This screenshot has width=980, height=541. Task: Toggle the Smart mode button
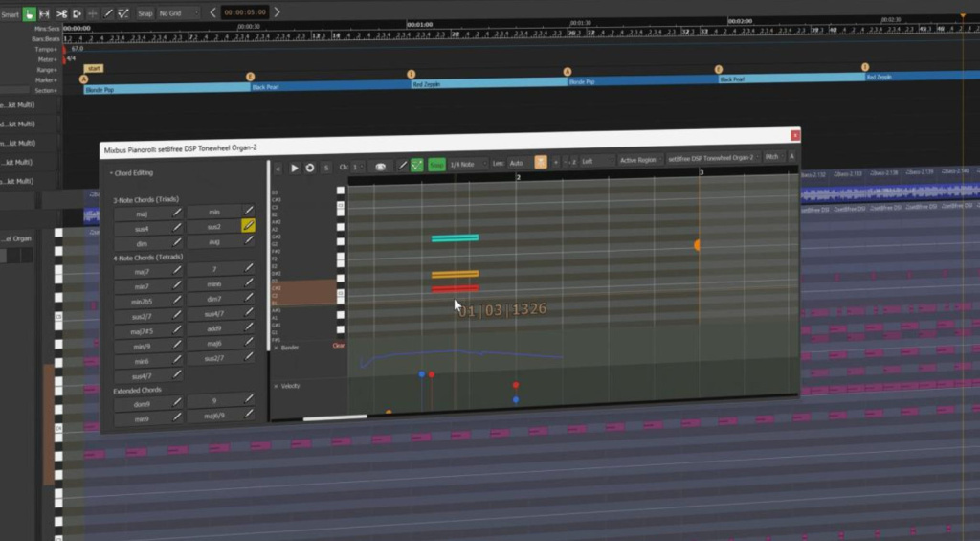tap(10, 14)
